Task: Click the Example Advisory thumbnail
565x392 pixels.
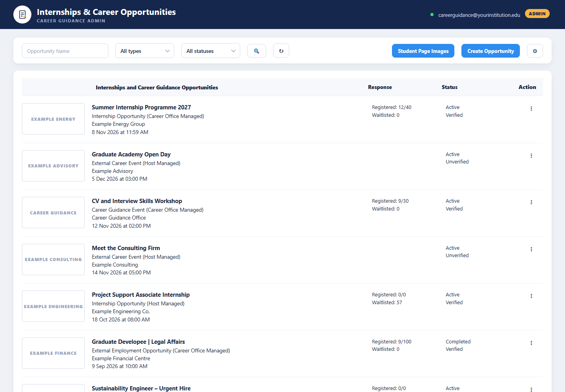Action: [x=53, y=166]
